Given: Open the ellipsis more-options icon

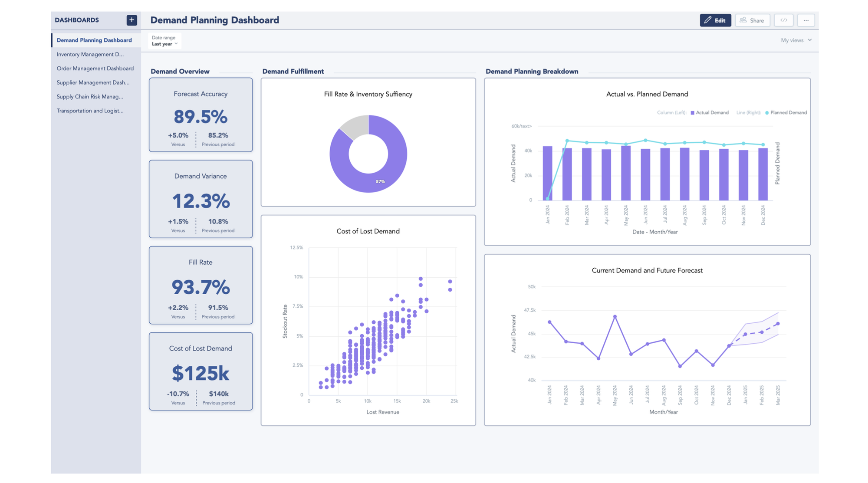Looking at the screenshot, I should pos(806,20).
